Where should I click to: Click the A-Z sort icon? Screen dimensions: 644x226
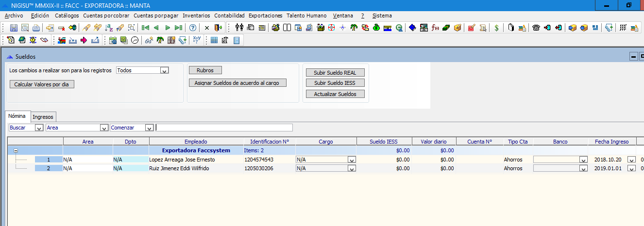pos(108,28)
